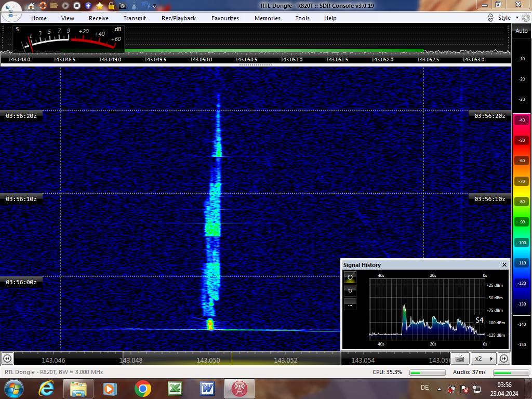This screenshot has height=399, width=532.
Task: Open media player icon from taskbar
Action: (110, 389)
